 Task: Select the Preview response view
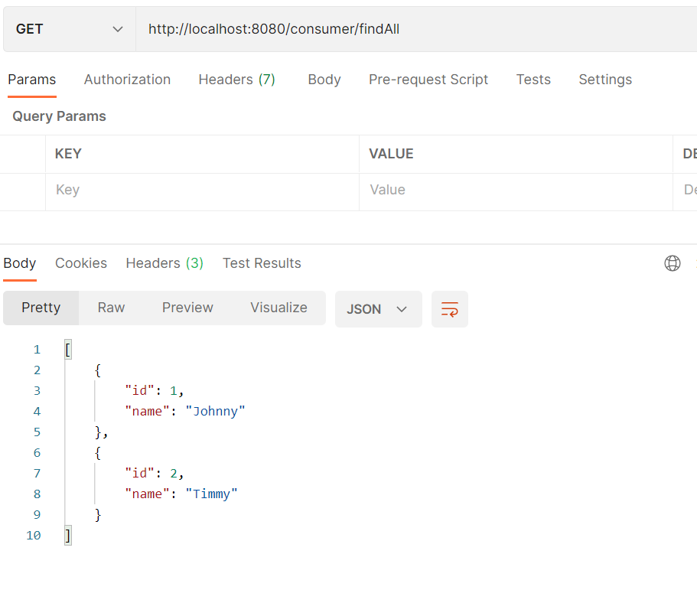point(187,308)
